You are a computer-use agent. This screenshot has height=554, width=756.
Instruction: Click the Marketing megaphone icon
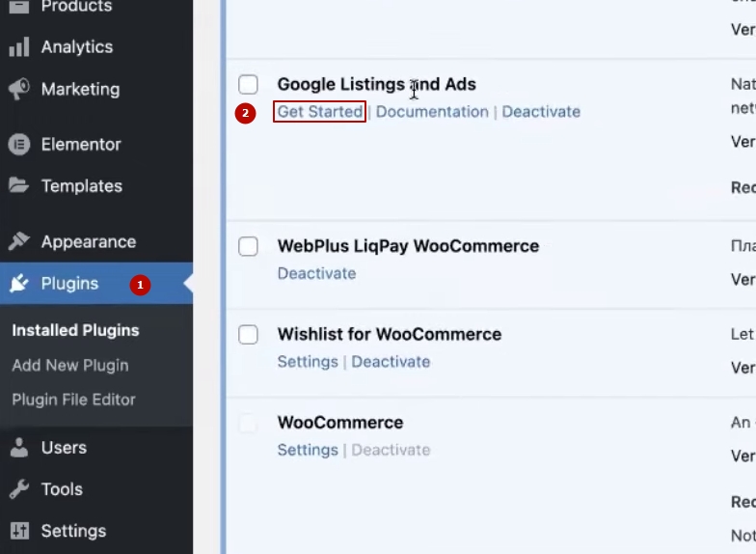pos(18,90)
